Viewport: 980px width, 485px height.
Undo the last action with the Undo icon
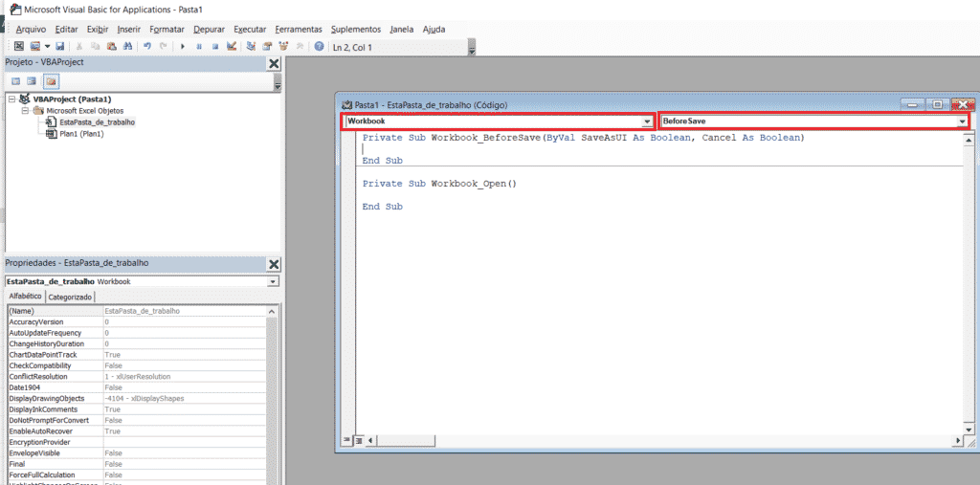[147, 46]
